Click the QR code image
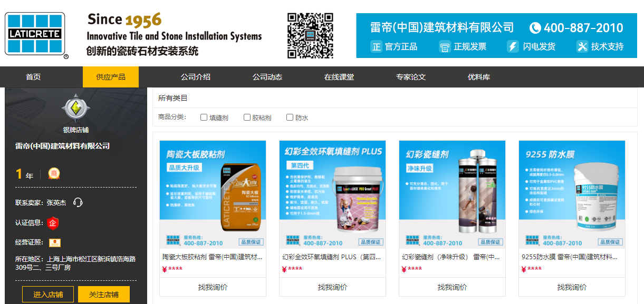Image resolution: width=644 pixels, height=304 pixels. (x=310, y=35)
